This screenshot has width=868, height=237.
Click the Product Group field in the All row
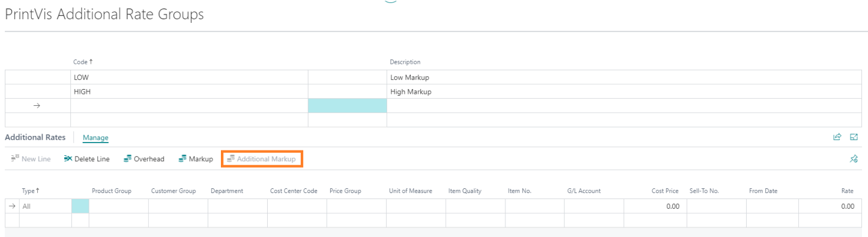point(119,206)
